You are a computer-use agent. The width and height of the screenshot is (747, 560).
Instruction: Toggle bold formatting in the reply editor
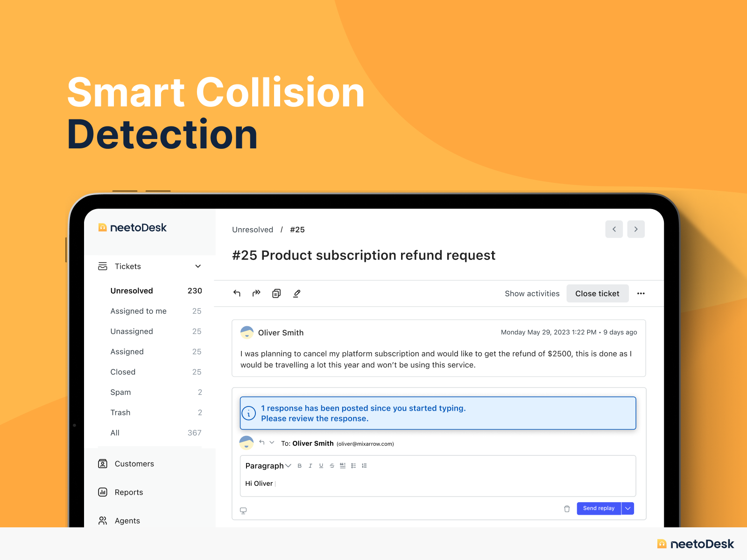(x=299, y=465)
